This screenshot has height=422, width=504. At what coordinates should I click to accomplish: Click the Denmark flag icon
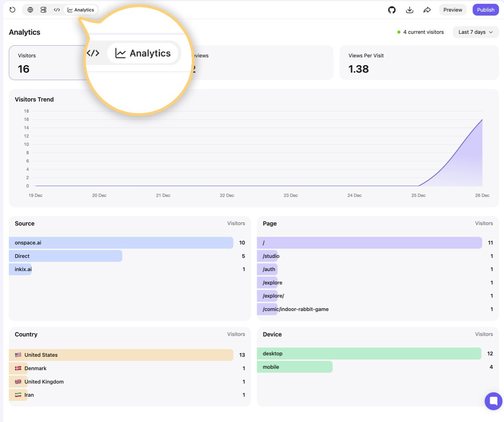[18, 368]
